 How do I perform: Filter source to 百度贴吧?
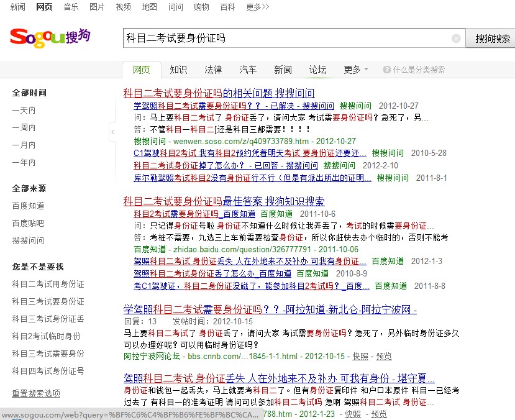pos(28,223)
